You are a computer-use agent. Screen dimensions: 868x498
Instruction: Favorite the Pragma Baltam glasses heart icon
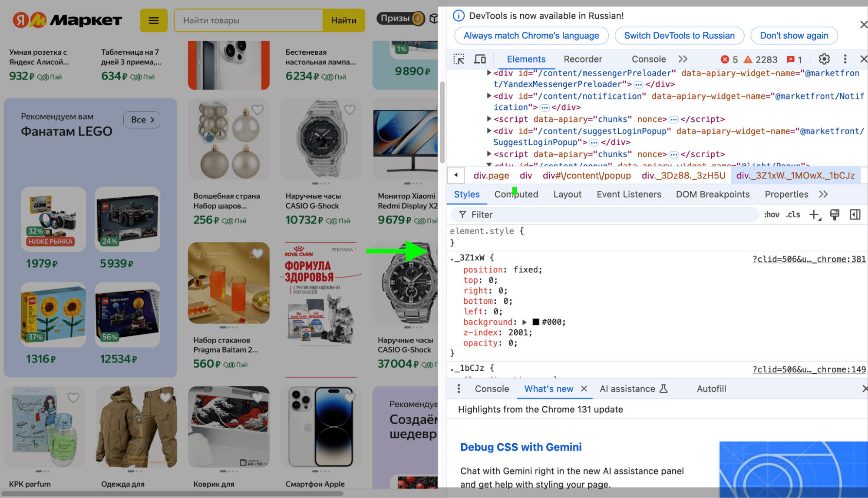257,253
